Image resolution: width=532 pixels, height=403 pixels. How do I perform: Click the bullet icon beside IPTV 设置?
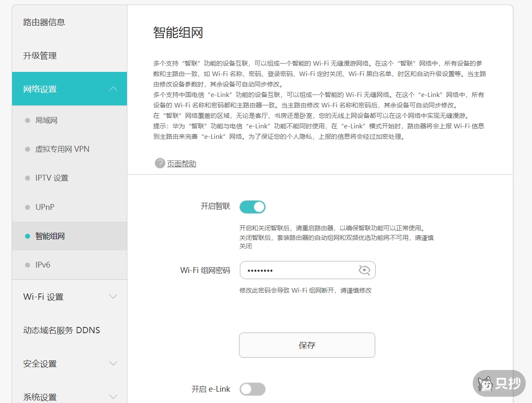pyautogui.click(x=28, y=178)
